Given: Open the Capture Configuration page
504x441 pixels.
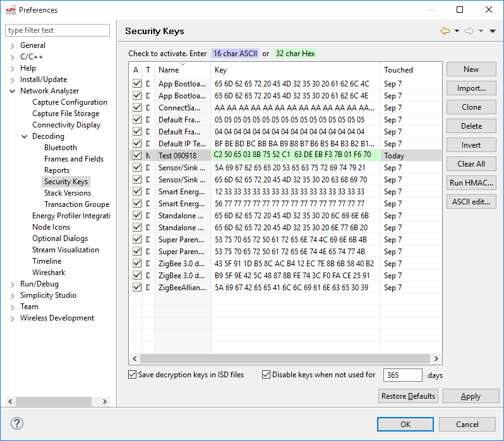Looking at the screenshot, I should click(69, 102).
